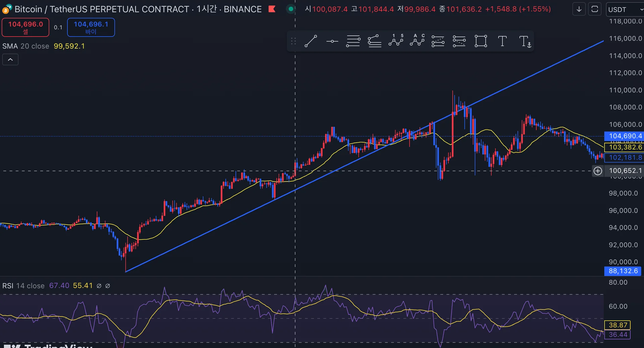644x348 pixels.
Task: Open the USDT currency dropdown
Action: [x=625, y=9]
